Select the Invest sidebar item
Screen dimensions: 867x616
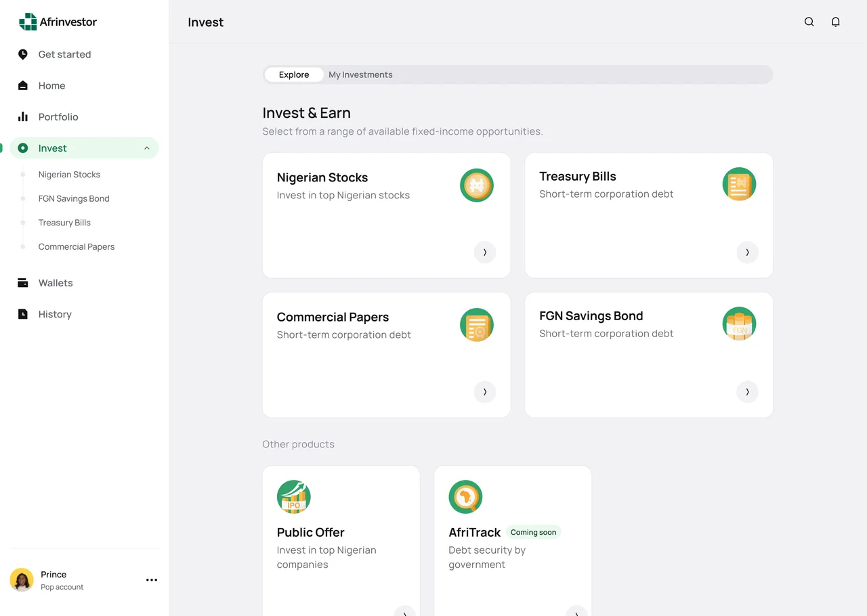tap(85, 148)
